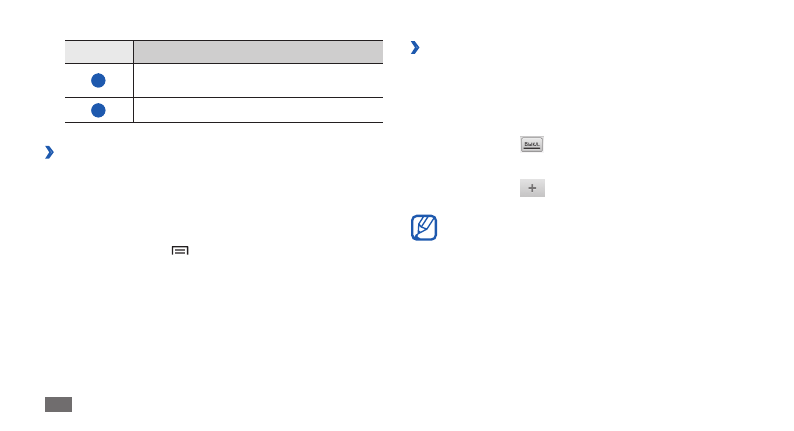Click the small keyboard icon
The height and width of the screenshot is (431, 794).
coord(531,145)
